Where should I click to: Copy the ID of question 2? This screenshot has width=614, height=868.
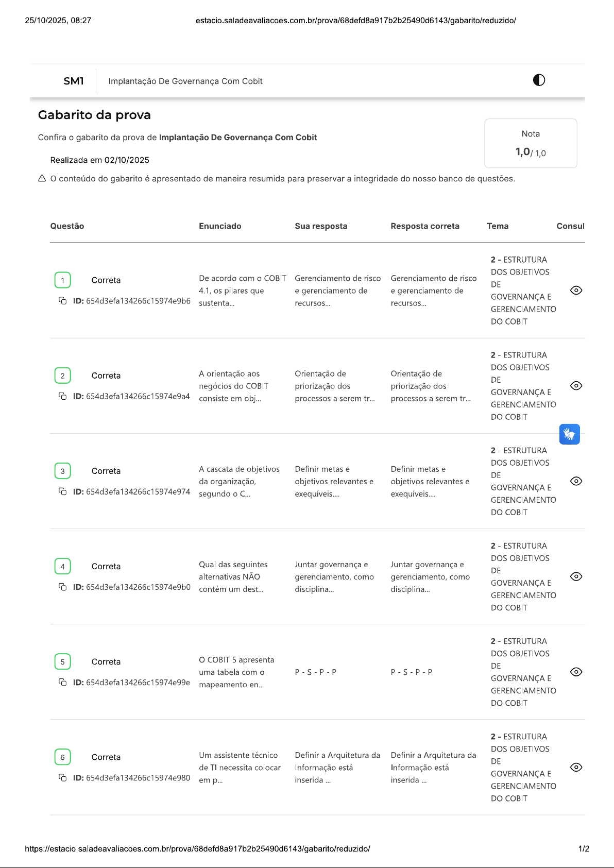pos(63,396)
